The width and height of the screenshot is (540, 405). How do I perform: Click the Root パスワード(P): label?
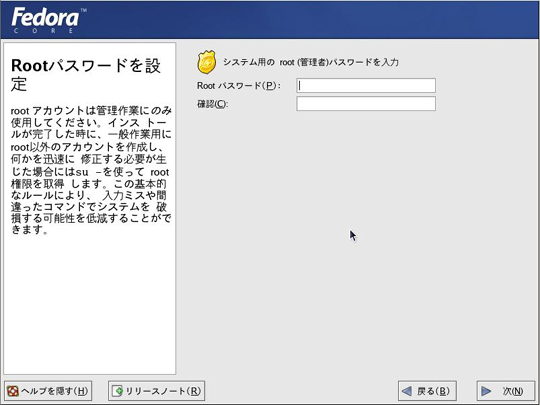238,86
